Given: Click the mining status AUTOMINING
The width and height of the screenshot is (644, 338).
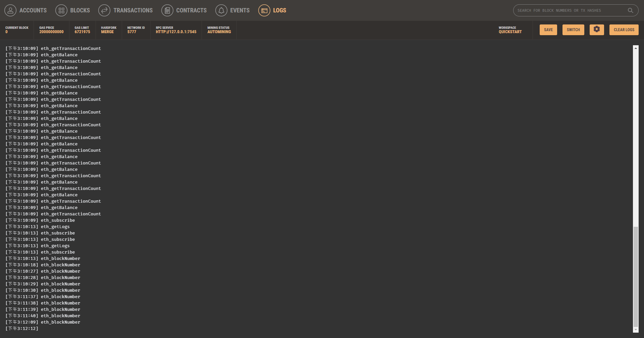Looking at the screenshot, I should (219, 32).
